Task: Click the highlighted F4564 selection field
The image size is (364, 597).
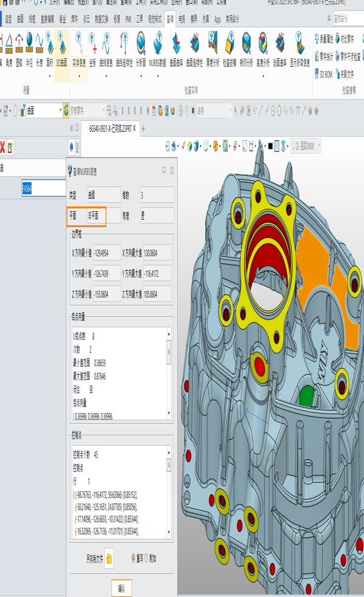Action: point(44,188)
